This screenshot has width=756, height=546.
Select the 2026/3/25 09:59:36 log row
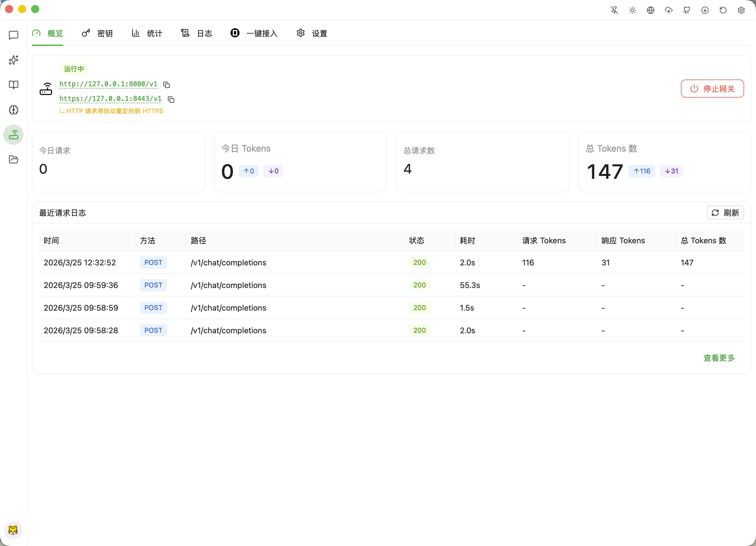pyautogui.click(x=391, y=285)
